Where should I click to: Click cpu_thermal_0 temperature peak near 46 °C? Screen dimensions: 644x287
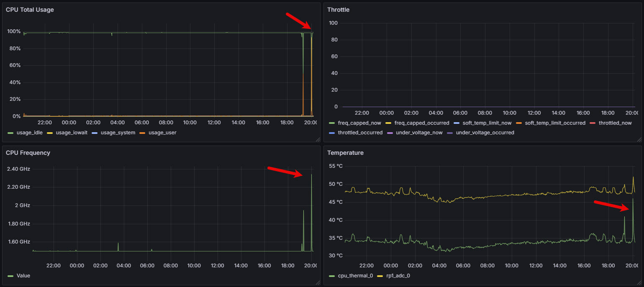point(633,199)
